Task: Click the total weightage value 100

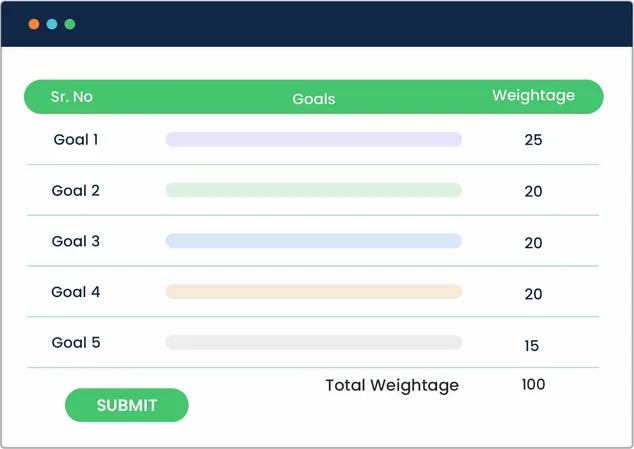Action: (533, 384)
